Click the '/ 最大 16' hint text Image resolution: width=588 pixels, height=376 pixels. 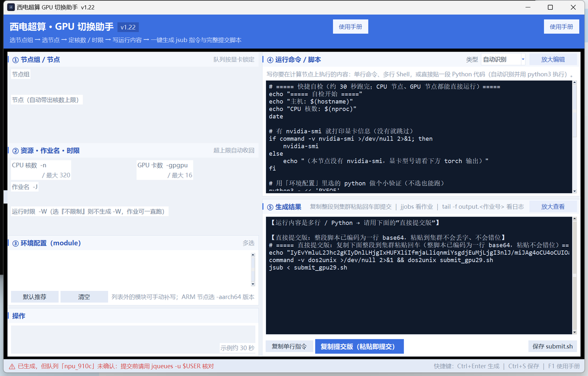coord(180,175)
